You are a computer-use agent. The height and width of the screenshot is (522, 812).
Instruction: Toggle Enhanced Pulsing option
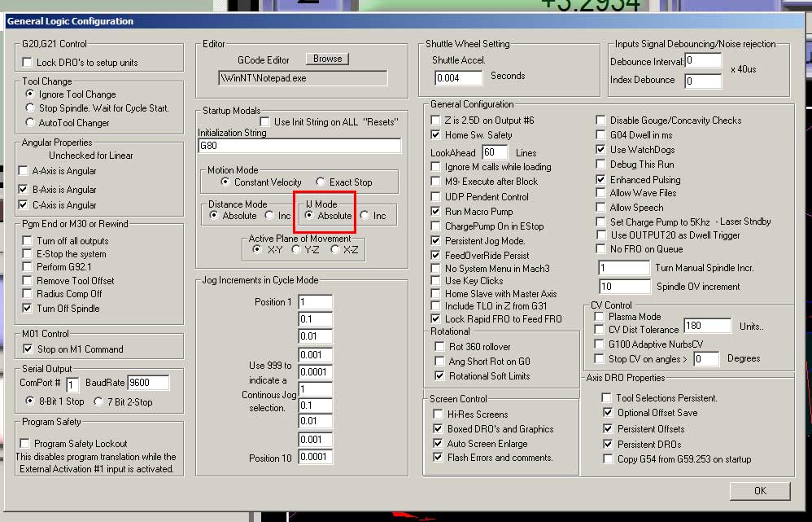[601, 180]
